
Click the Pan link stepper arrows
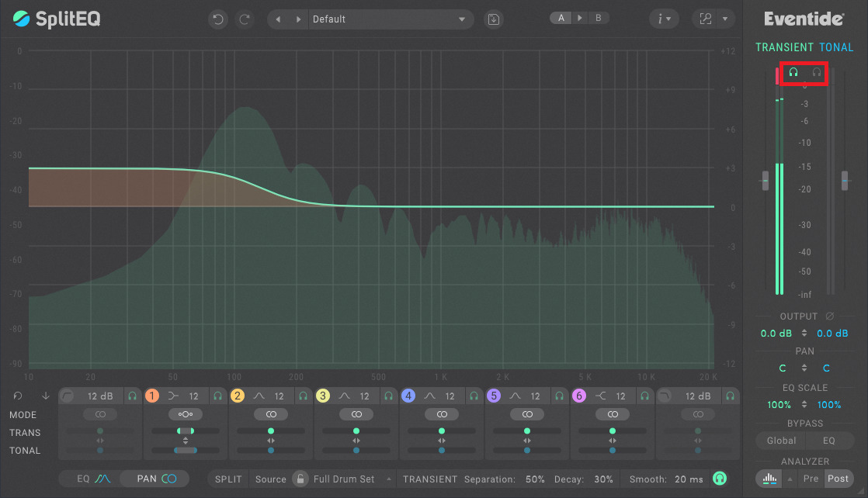[x=804, y=368]
